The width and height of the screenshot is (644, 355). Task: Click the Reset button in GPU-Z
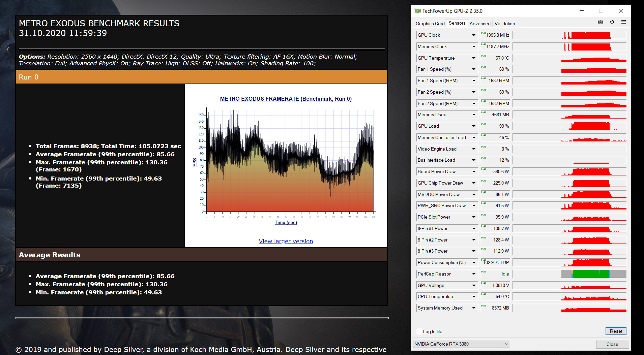(x=616, y=331)
